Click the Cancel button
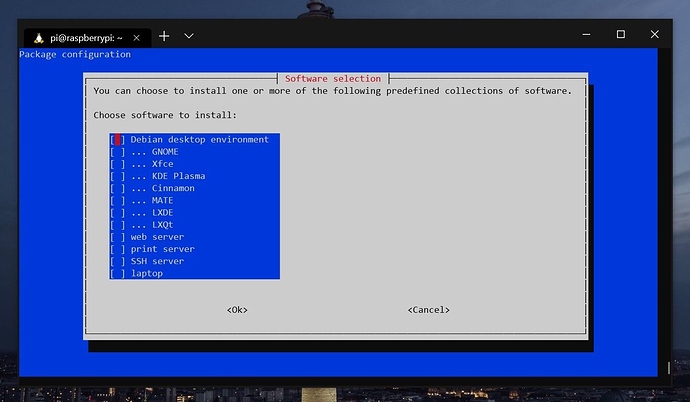 tap(429, 310)
